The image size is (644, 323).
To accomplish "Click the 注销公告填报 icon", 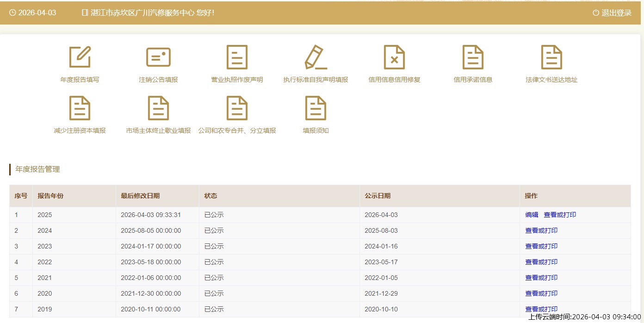I will point(158,57).
